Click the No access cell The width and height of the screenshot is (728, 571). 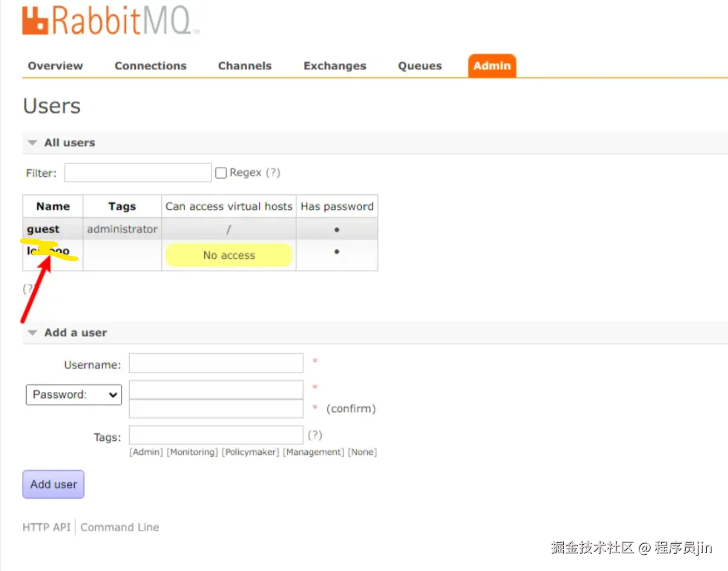tap(229, 255)
